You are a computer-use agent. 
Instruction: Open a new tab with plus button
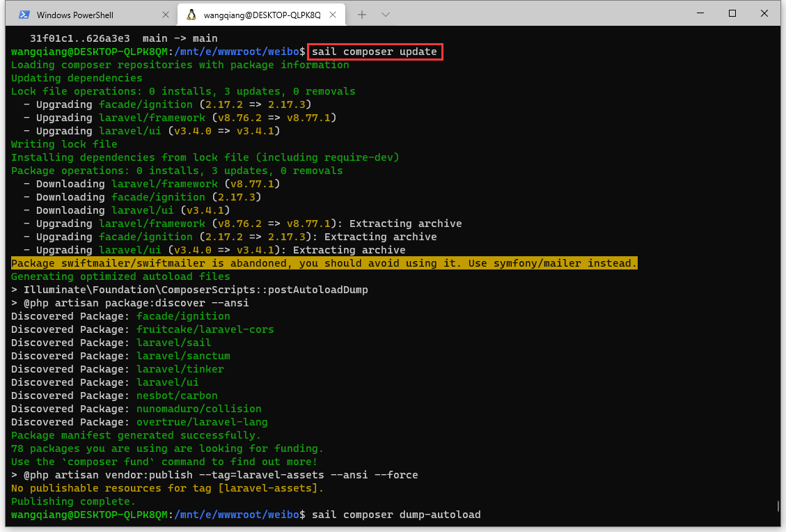pos(362,15)
